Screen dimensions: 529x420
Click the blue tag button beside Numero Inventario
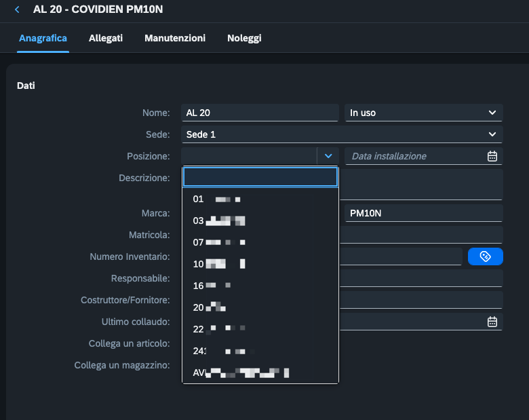(485, 256)
